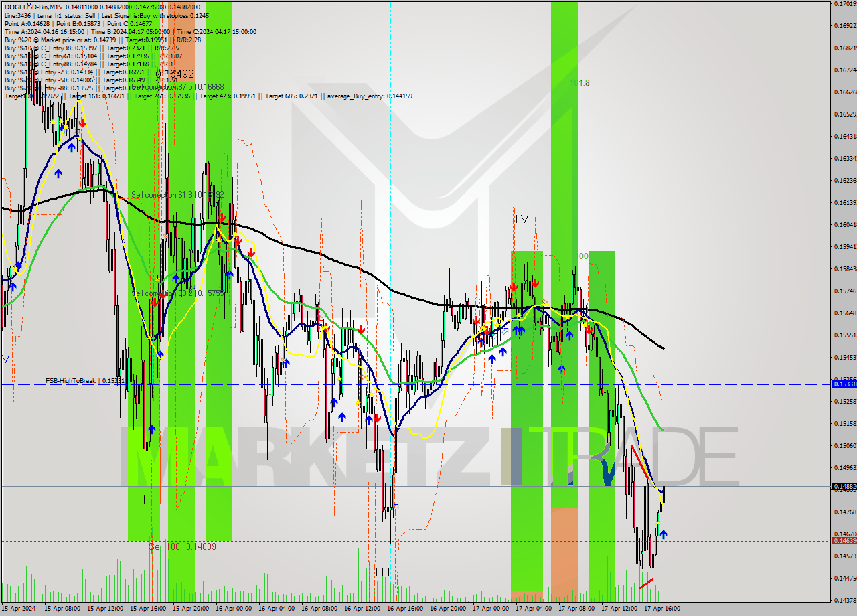The image size is (857, 616).
Task: Click the blue buy arrow under latest candle
Action: (x=663, y=534)
